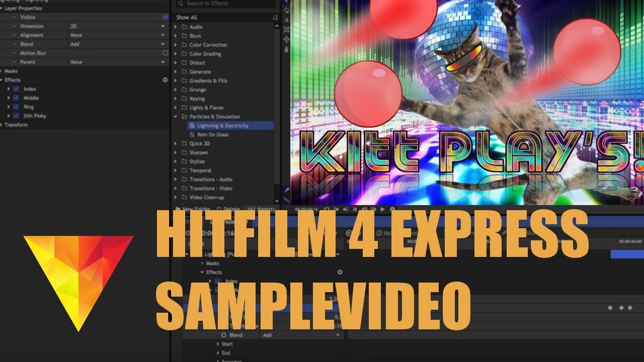
Task: Click the Lightning & Electricity effect icon
Action: pyautogui.click(x=192, y=126)
